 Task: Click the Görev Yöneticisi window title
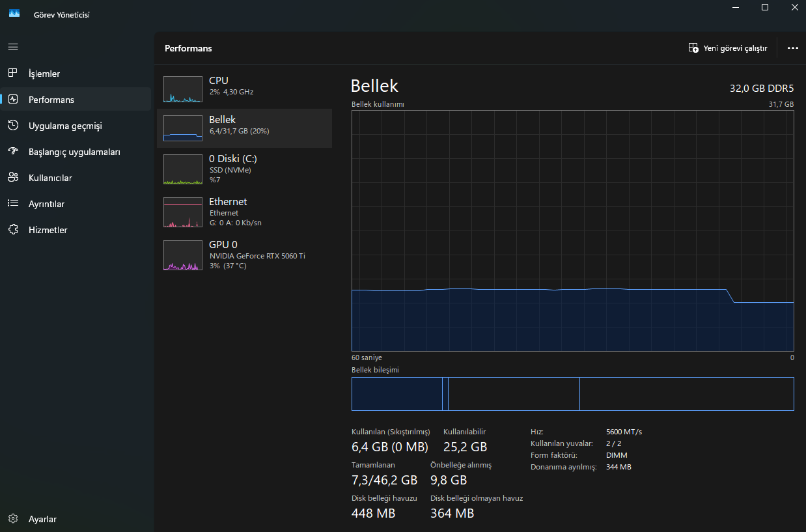click(x=62, y=14)
